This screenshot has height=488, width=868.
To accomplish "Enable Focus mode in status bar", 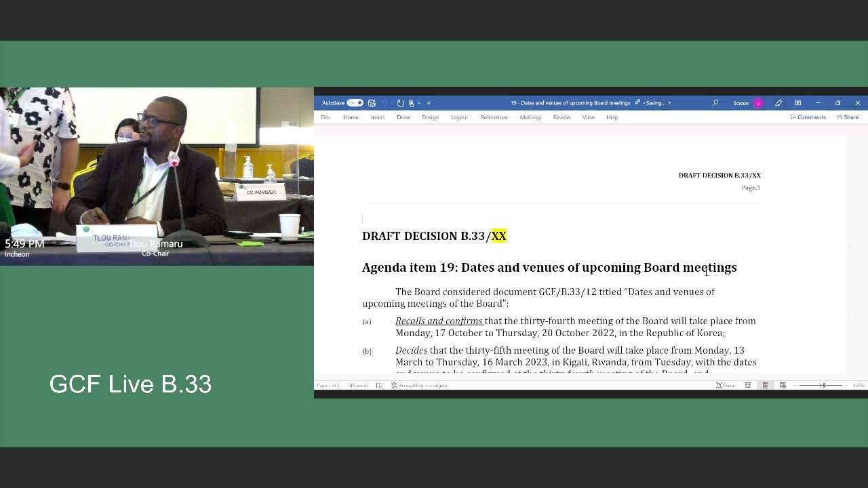I will (x=726, y=385).
